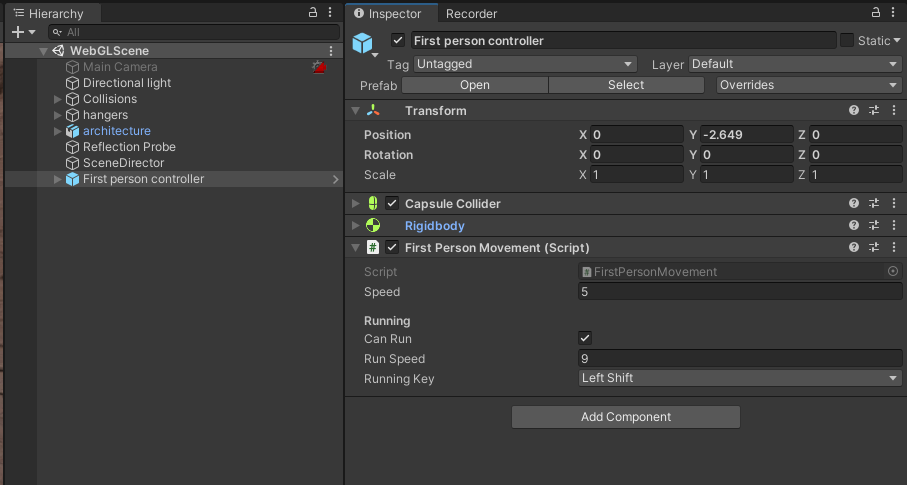The width and height of the screenshot is (907, 485).
Task: Toggle the Can Run checkbox
Action: click(x=585, y=338)
